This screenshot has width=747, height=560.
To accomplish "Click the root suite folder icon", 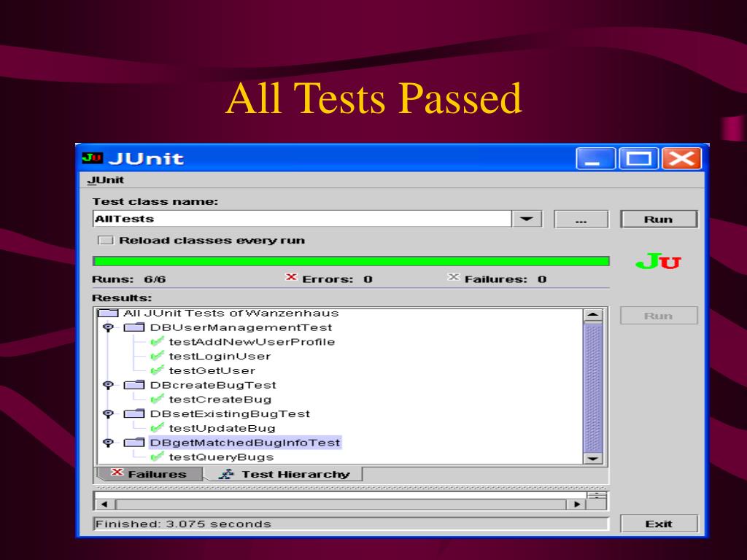I will 108,313.
